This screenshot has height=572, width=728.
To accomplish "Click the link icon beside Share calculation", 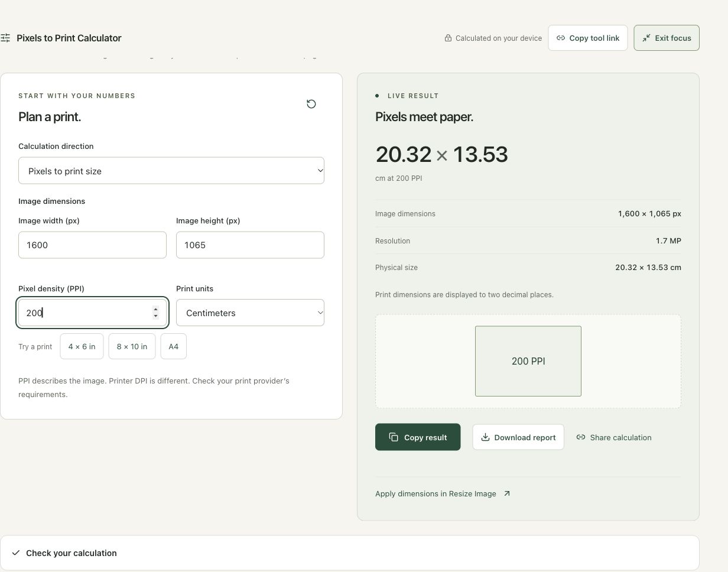I will (x=581, y=437).
